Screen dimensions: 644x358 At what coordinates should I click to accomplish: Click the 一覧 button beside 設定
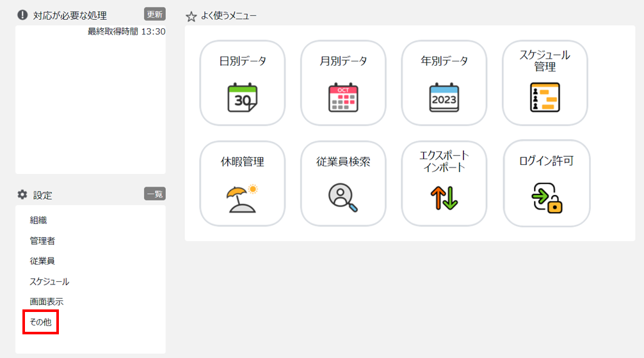pyautogui.click(x=155, y=194)
